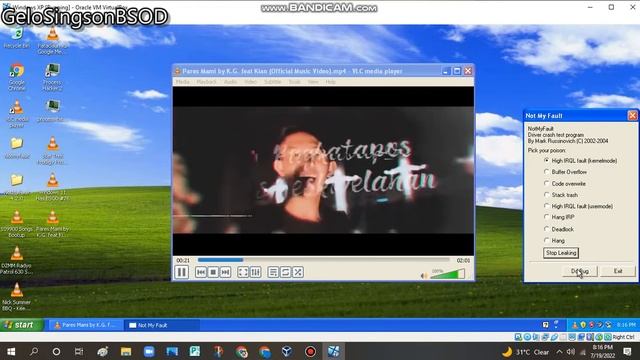The height and width of the screenshot is (360, 640).
Task: Click the Do Bug button in NotMyFault
Action: click(580, 271)
